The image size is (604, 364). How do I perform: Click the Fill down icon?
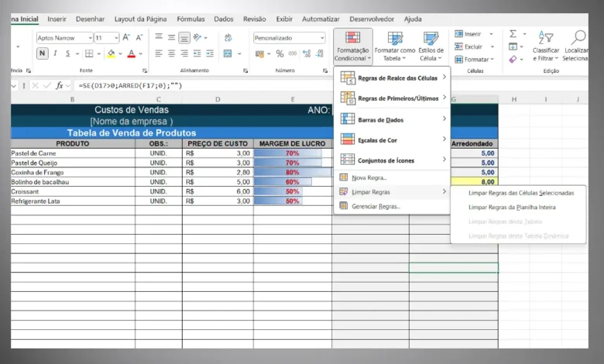click(513, 46)
